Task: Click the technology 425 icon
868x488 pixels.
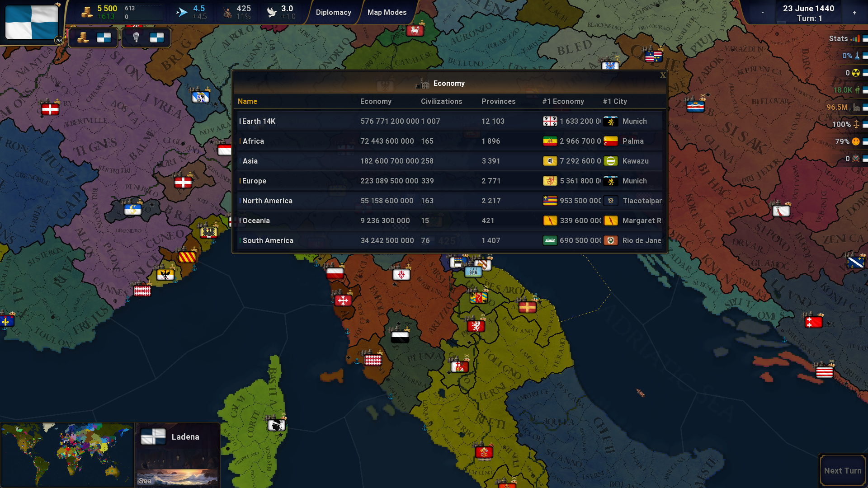Action: pyautogui.click(x=227, y=13)
